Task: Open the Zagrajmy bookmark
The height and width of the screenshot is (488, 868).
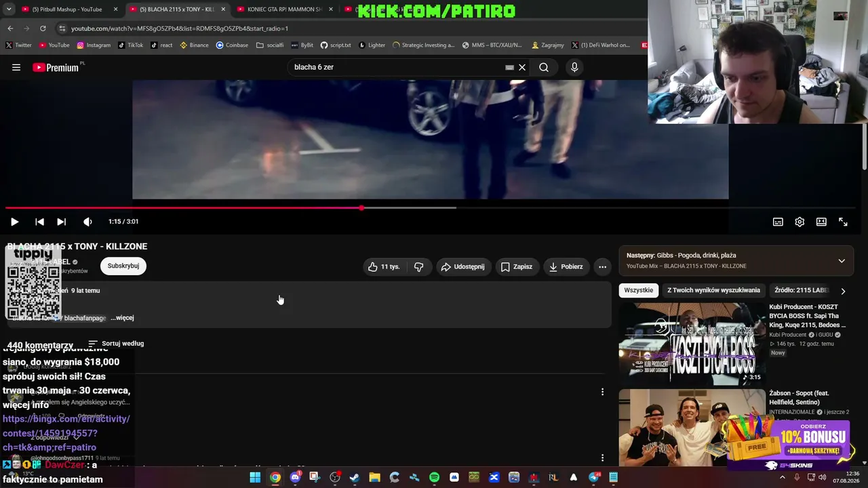Action: [548, 45]
